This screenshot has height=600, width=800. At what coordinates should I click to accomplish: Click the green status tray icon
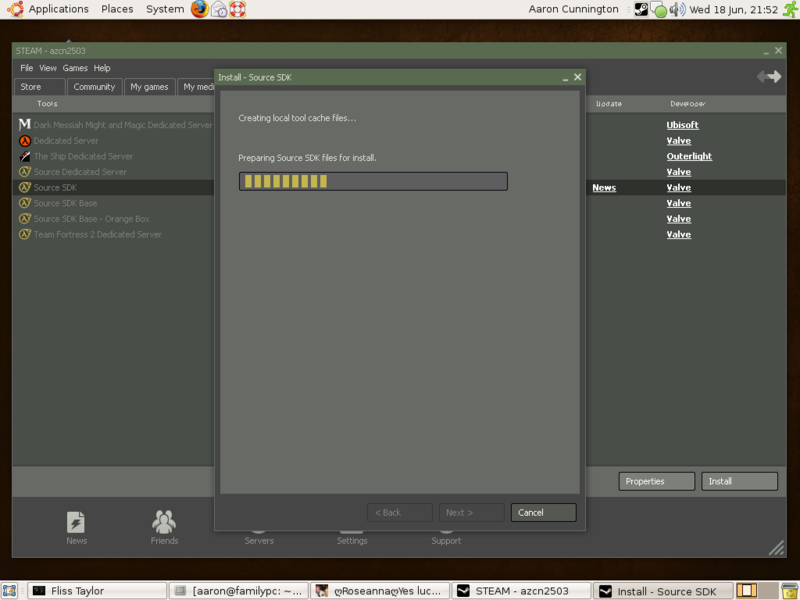tap(659, 10)
